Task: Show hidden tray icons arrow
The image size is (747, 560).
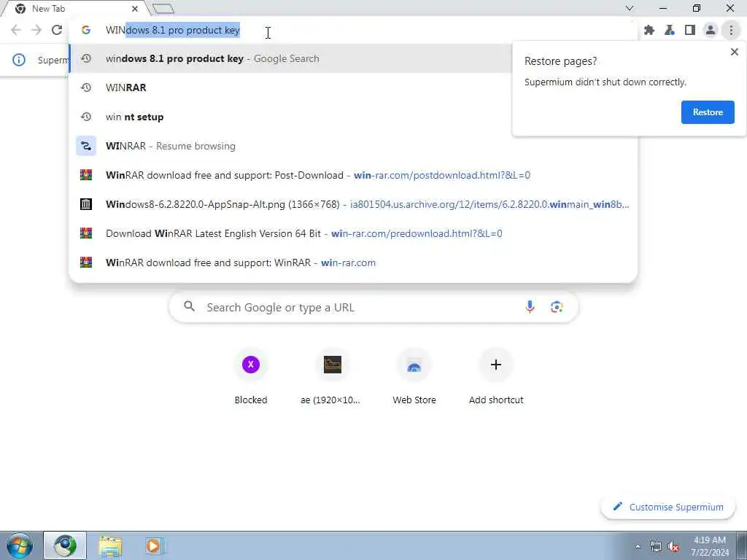Action: tap(638, 546)
